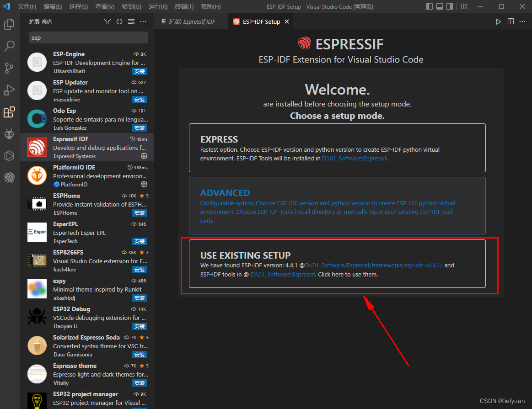Image resolution: width=532 pixels, height=409 pixels.
Task: Click D:\01_Software\Espressif link in EXPRESS
Action: tap(354, 158)
